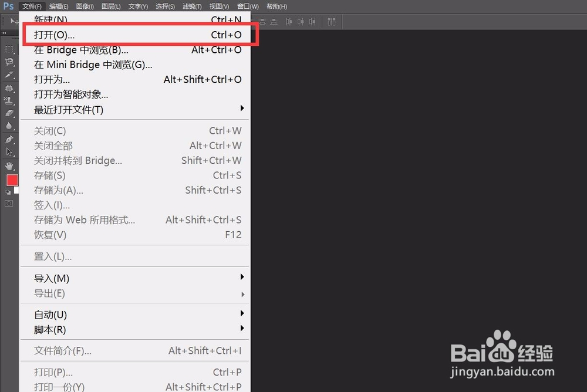Click 存储(S) menu entry
Image resolution: width=587 pixels, height=392 pixels.
click(x=135, y=175)
